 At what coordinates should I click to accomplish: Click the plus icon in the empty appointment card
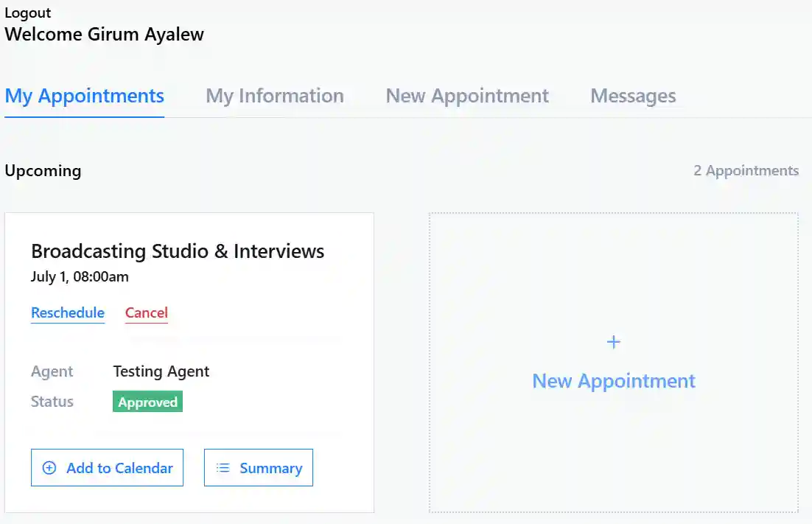[613, 342]
